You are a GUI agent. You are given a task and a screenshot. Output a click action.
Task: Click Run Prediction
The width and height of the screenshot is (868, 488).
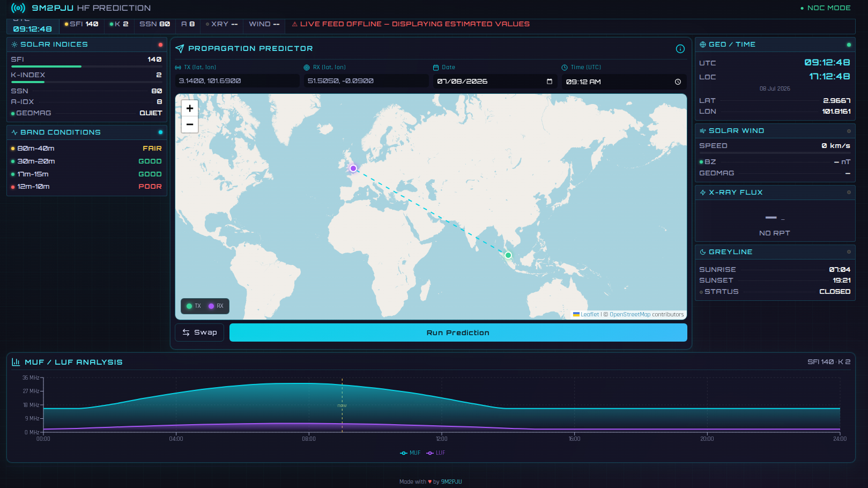tap(458, 332)
